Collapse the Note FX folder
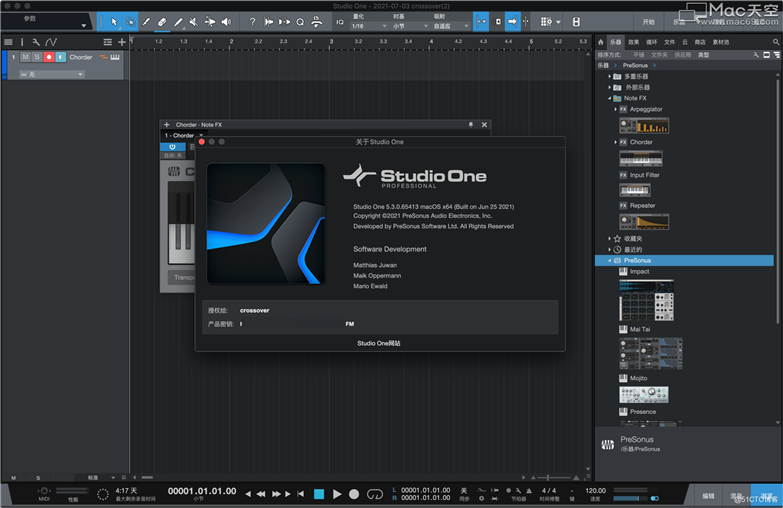The height and width of the screenshot is (508, 783). (609, 98)
